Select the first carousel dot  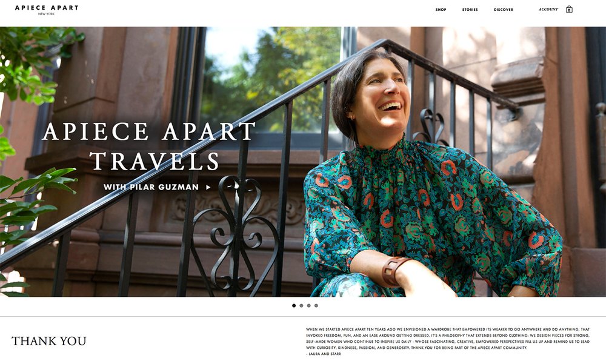tap(294, 306)
